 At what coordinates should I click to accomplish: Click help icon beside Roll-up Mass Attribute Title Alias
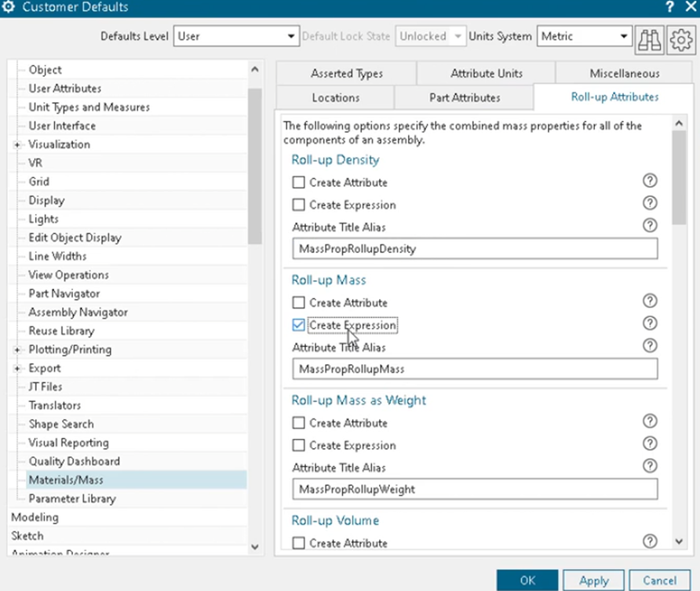(x=650, y=345)
